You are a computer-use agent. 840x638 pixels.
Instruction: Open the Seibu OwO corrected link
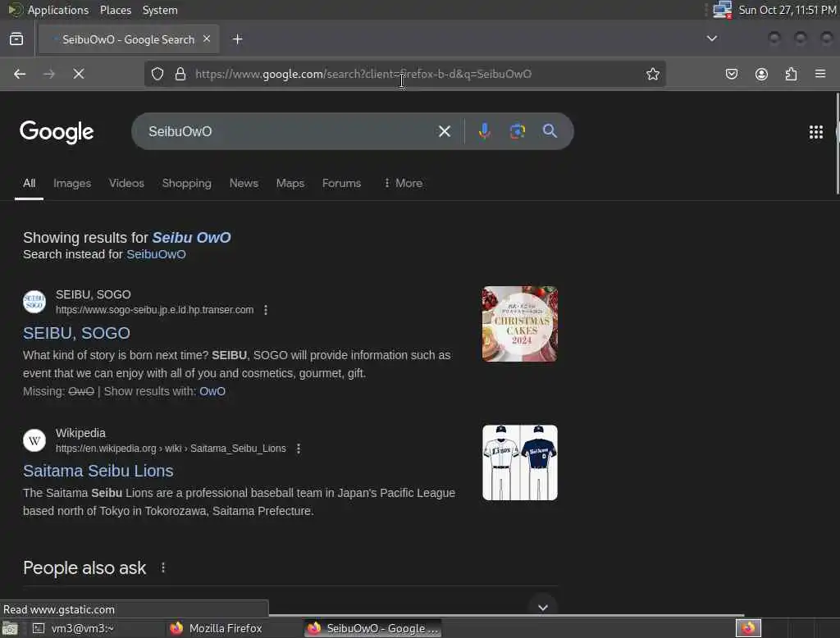click(x=191, y=237)
